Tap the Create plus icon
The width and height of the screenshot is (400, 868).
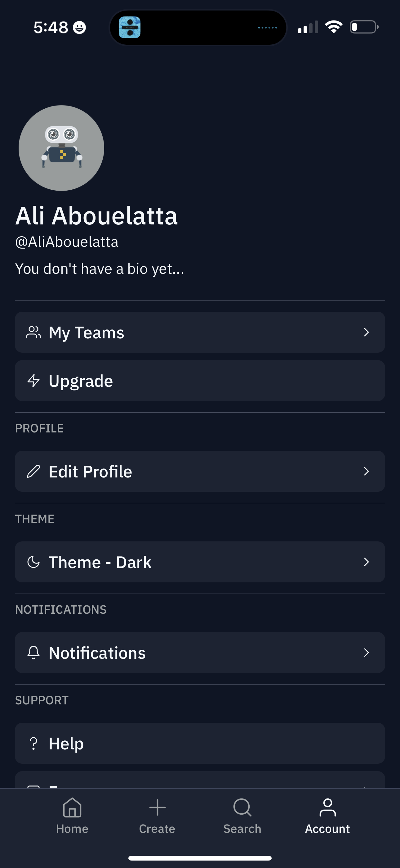157,808
